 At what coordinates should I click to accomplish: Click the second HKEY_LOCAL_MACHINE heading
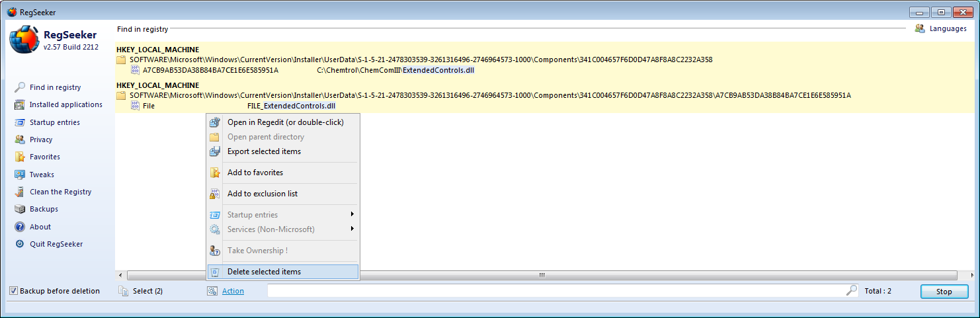[158, 85]
